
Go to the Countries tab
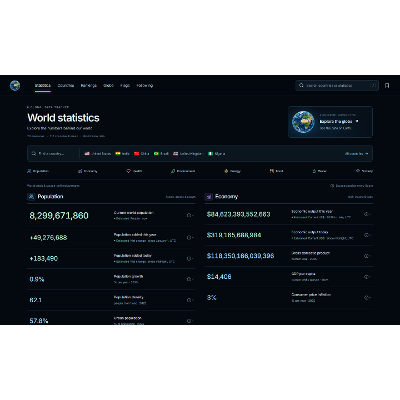66,86
